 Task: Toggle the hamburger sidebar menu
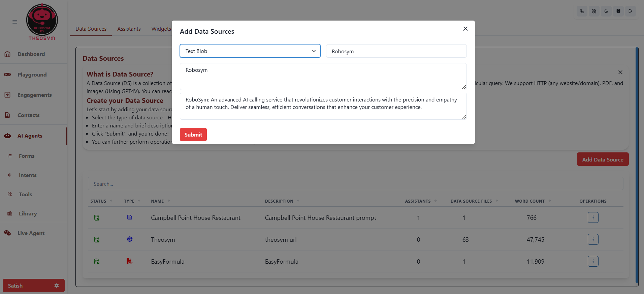point(15,22)
